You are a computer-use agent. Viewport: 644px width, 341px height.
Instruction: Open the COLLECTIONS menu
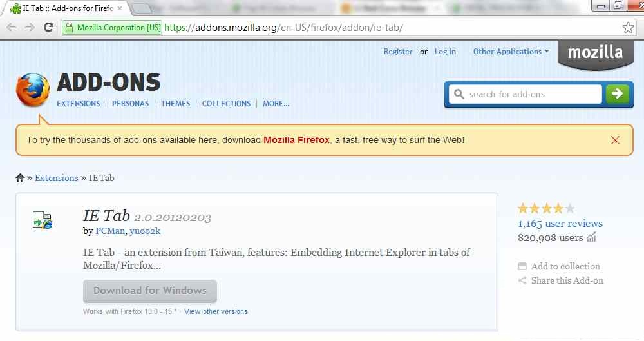pyautogui.click(x=226, y=104)
